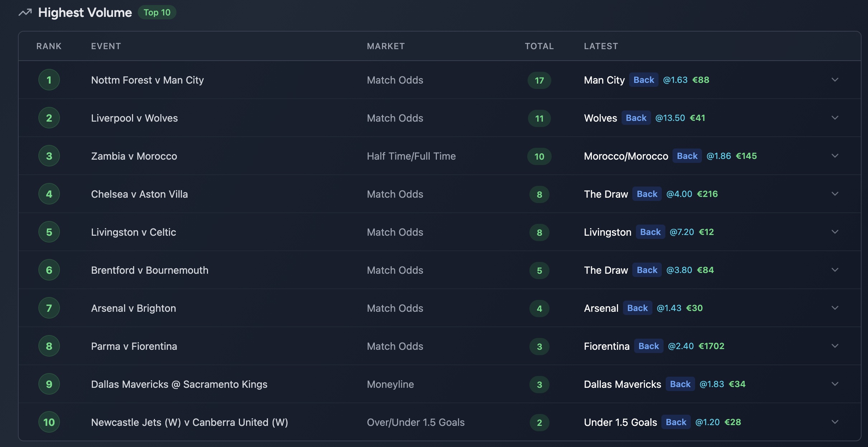
Task: Click rank badge 10 beside Newcastle Jets row
Action: tap(49, 422)
